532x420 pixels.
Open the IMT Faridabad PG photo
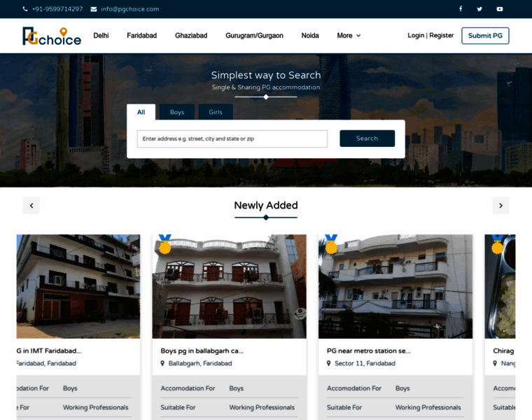point(78,286)
